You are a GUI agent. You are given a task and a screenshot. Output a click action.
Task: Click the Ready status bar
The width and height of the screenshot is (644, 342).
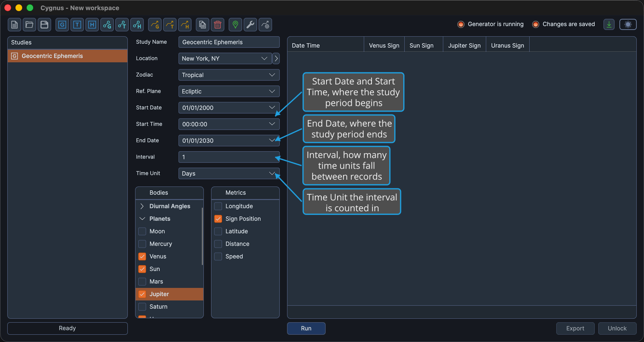point(68,328)
